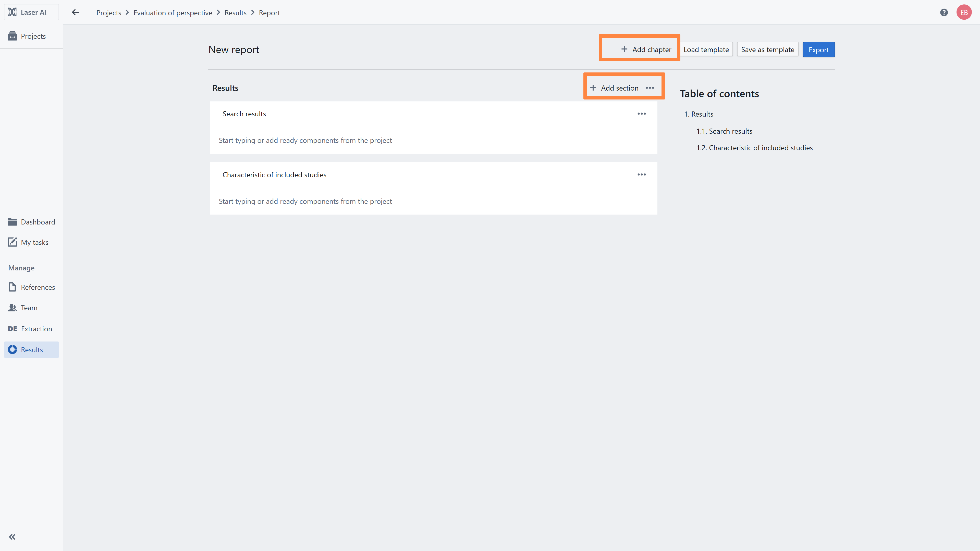Click the Search results text area placeholder

coord(305,140)
